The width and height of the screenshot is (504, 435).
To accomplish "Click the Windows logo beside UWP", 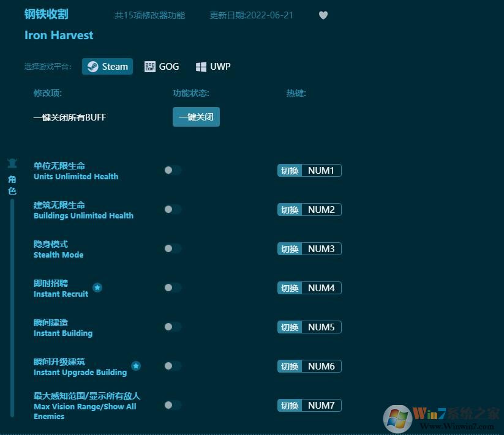I will pos(200,65).
